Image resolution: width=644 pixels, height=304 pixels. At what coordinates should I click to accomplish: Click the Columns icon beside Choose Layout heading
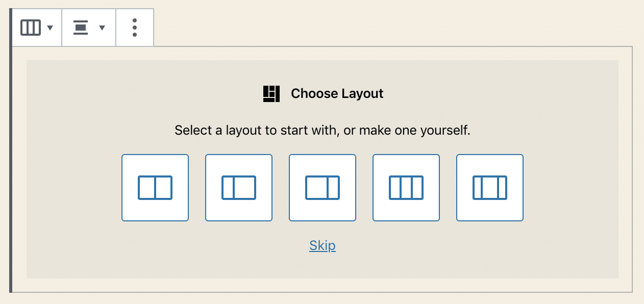(x=270, y=93)
